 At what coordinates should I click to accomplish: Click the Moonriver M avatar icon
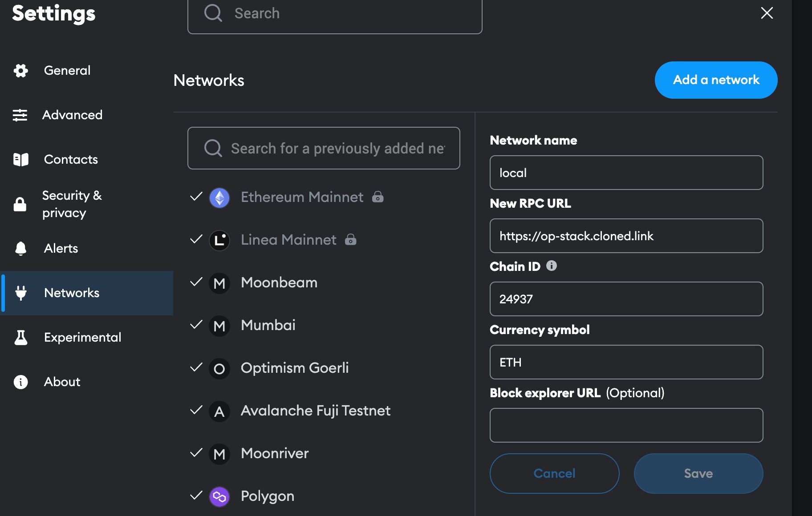[x=219, y=454]
